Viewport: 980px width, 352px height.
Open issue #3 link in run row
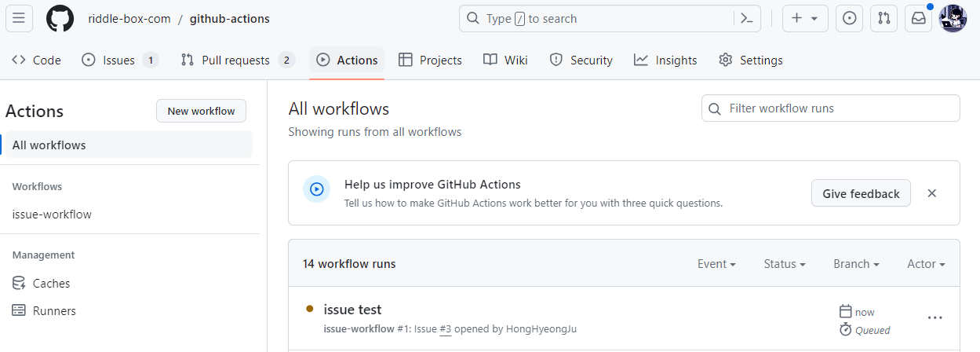(x=445, y=328)
